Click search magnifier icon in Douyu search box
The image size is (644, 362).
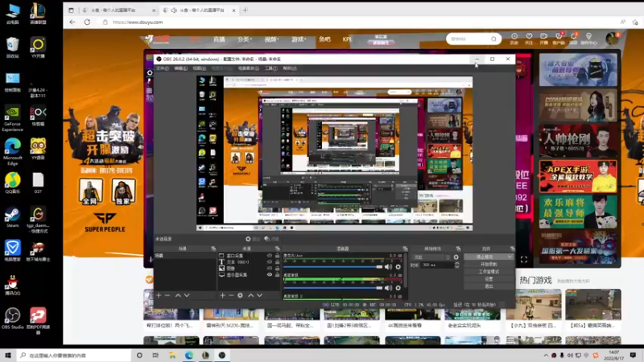tap(493, 39)
